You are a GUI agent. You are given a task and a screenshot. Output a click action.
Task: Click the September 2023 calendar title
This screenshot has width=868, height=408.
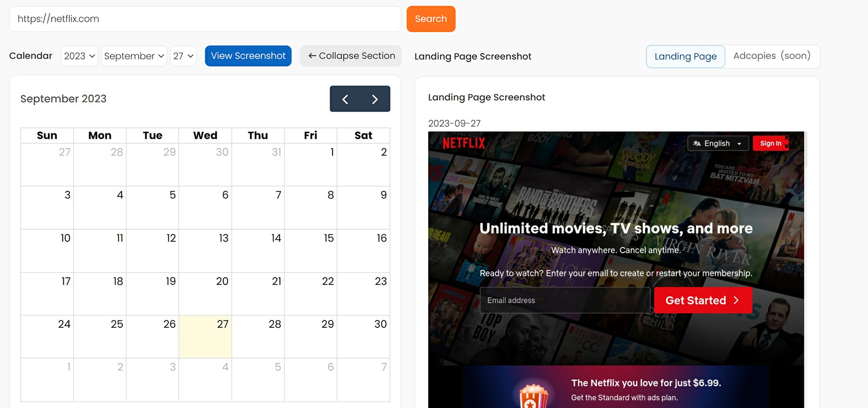point(63,99)
